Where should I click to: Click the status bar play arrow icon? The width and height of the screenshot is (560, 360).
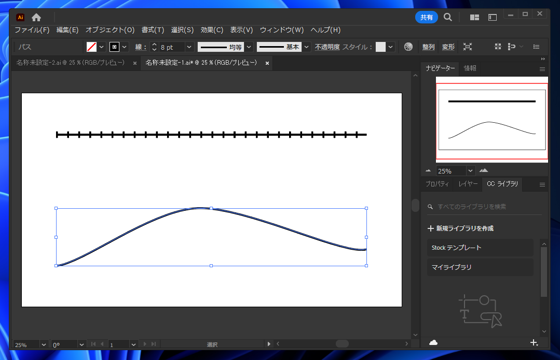[x=269, y=344]
